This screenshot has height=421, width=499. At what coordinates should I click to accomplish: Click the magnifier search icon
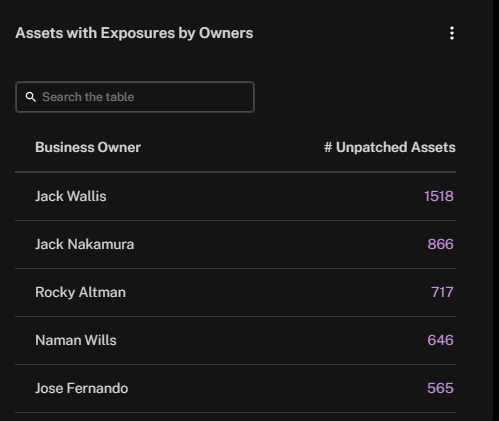coord(31,97)
